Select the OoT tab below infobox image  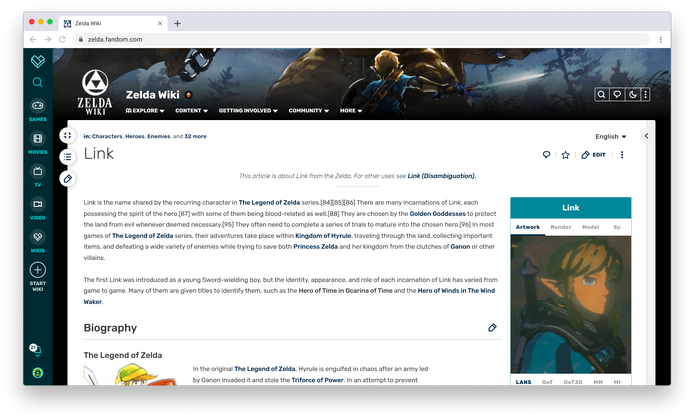[547, 382]
